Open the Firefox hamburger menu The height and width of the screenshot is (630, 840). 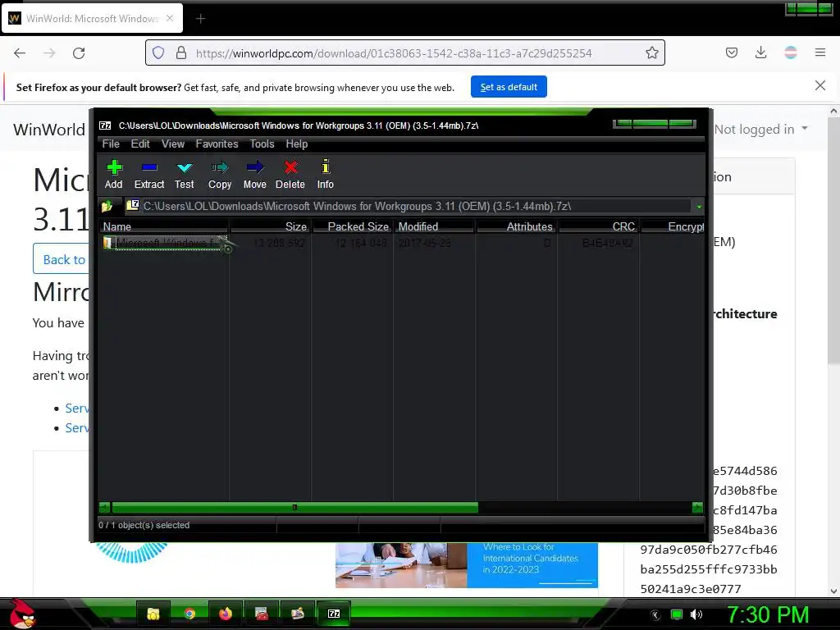click(820, 52)
